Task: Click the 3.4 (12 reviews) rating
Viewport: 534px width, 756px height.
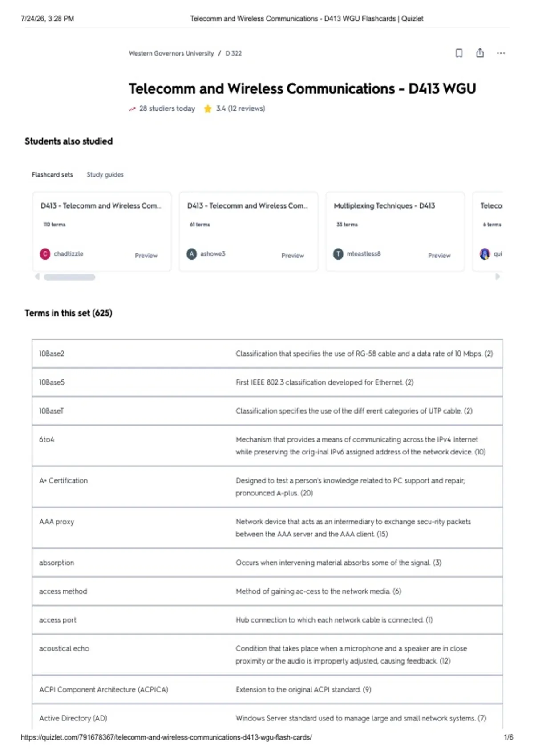Action: click(x=240, y=109)
